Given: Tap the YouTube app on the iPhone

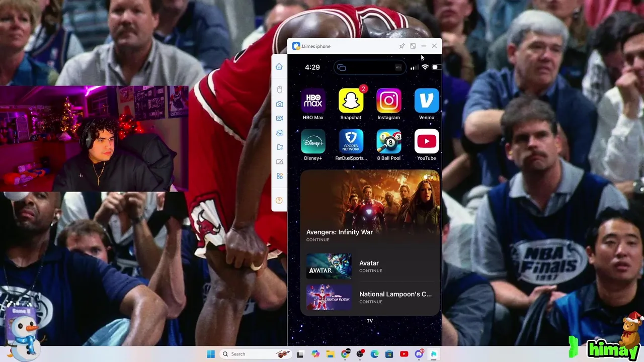Looking at the screenshot, I should 427,142.
